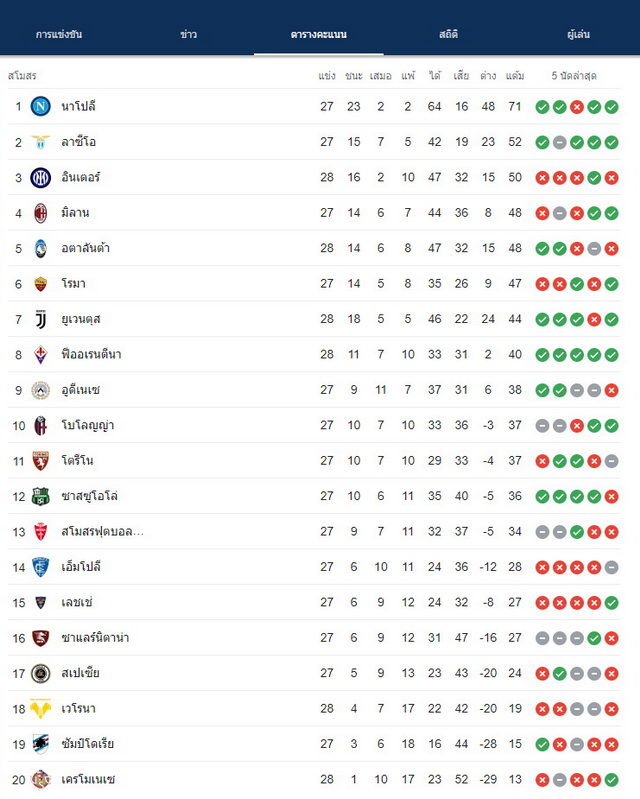Image resolution: width=640 pixels, height=799 pixels.
Task: Click Lazio's gray draw result icon
Action: coord(559,142)
